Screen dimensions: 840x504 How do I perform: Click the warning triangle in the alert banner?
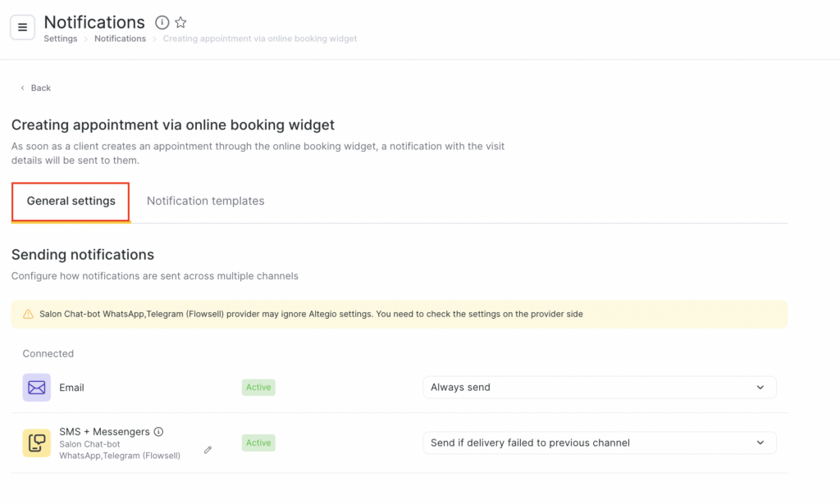point(28,314)
